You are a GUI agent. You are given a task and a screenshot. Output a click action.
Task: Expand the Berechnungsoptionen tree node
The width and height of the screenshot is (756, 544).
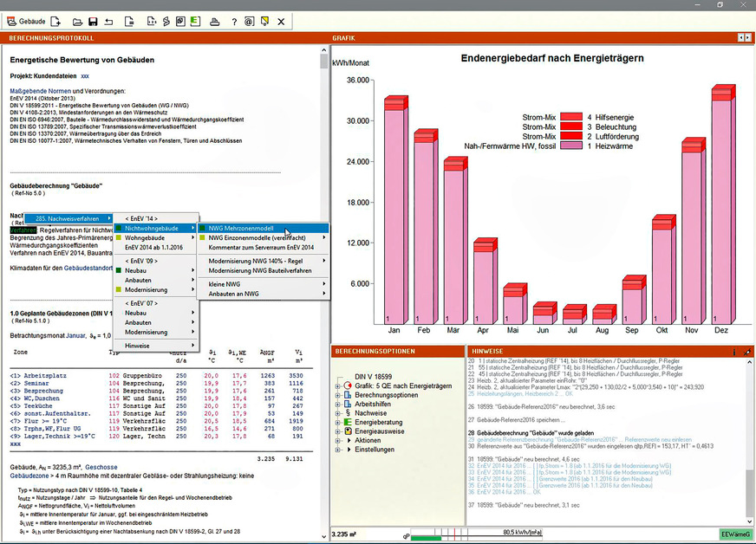[x=336, y=395]
